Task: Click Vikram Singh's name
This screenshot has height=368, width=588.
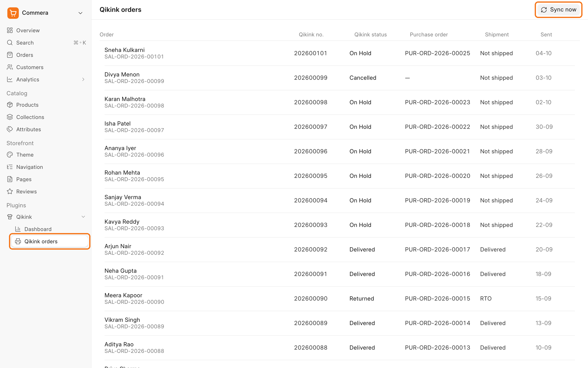Action: coord(122,320)
